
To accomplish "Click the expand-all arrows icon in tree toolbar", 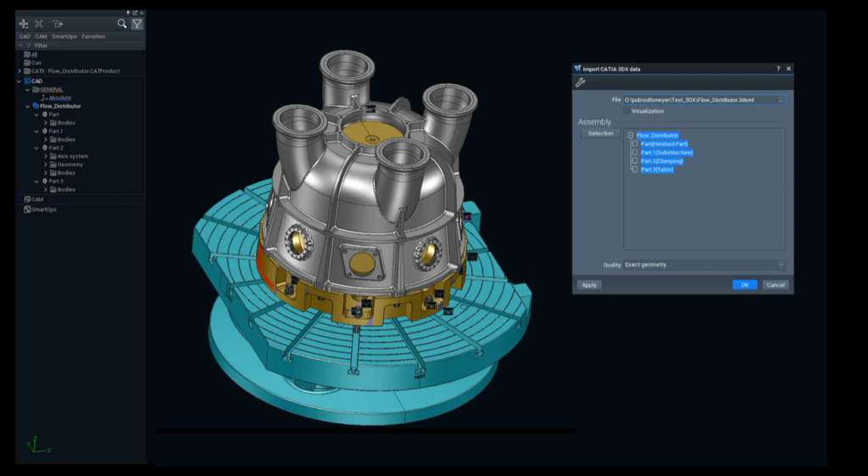I will click(x=24, y=23).
